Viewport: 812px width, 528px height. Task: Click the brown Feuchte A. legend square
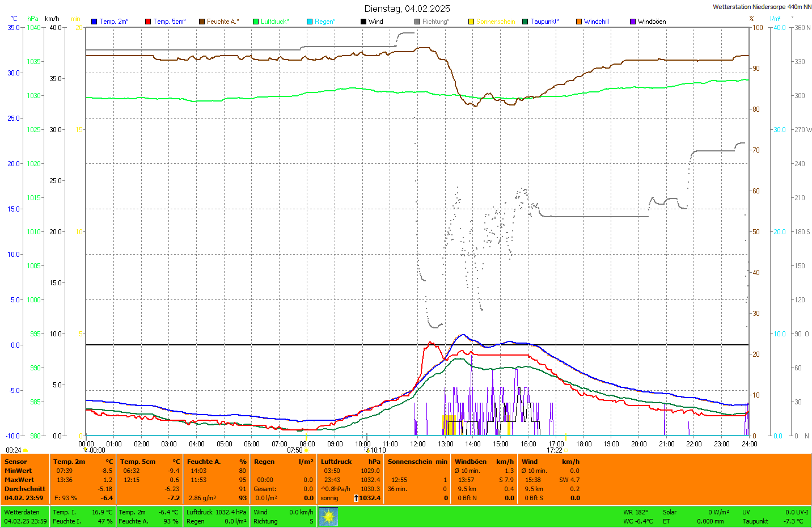click(x=202, y=22)
